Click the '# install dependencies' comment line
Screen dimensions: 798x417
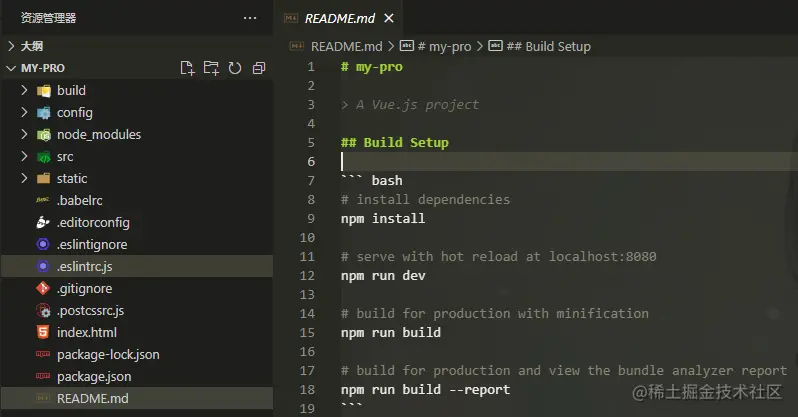pos(425,200)
